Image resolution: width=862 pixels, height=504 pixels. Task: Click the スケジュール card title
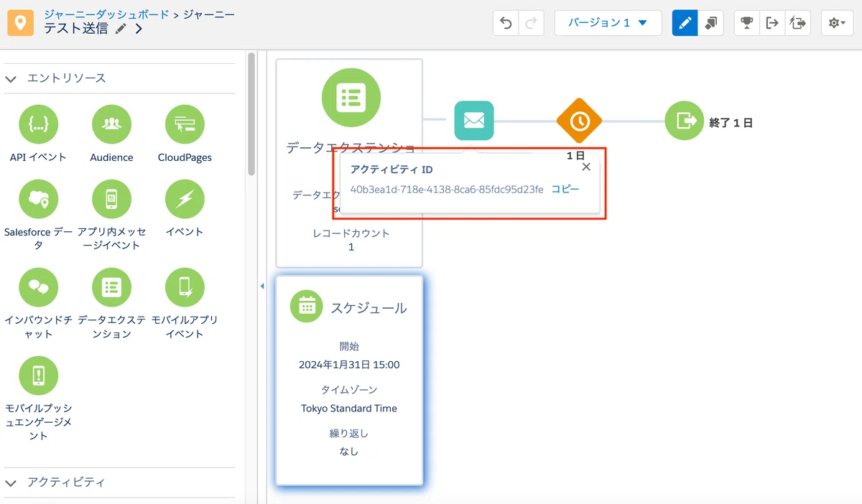point(369,308)
